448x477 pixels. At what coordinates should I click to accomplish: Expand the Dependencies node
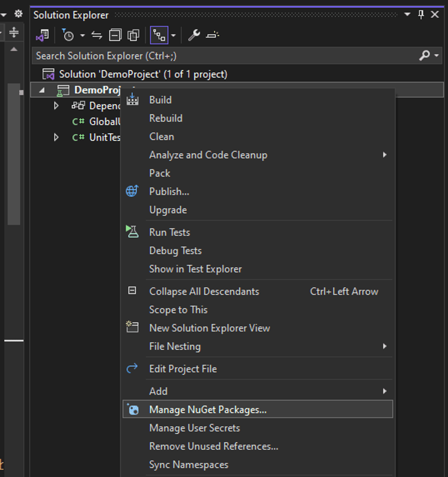click(x=56, y=106)
